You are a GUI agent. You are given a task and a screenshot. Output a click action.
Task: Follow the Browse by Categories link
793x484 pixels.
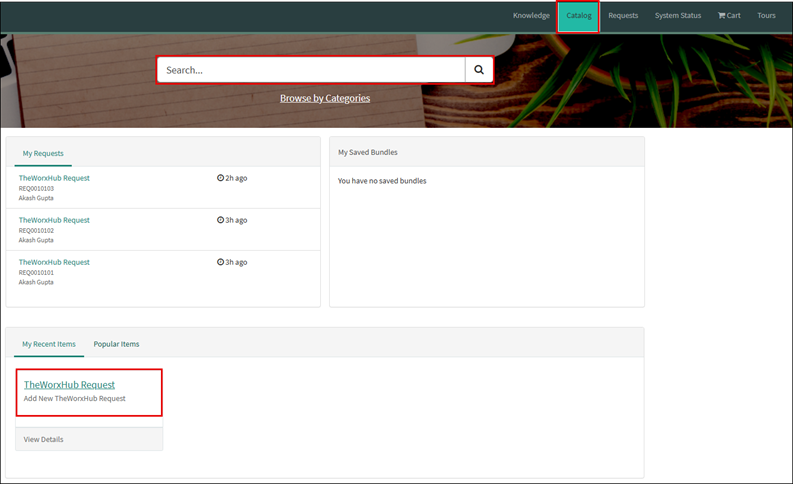[x=325, y=98]
